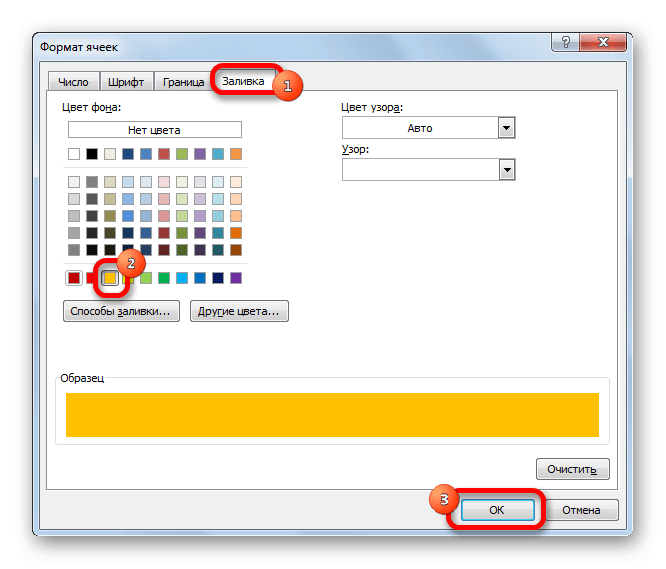Select the Заливка tab
666x569 pixels.
(x=243, y=81)
